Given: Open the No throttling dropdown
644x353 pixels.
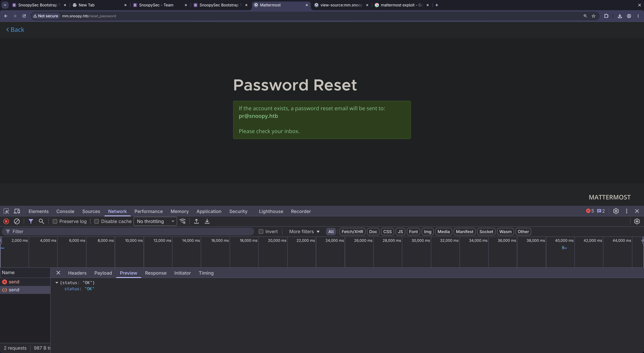Looking at the screenshot, I should coord(155,221).
